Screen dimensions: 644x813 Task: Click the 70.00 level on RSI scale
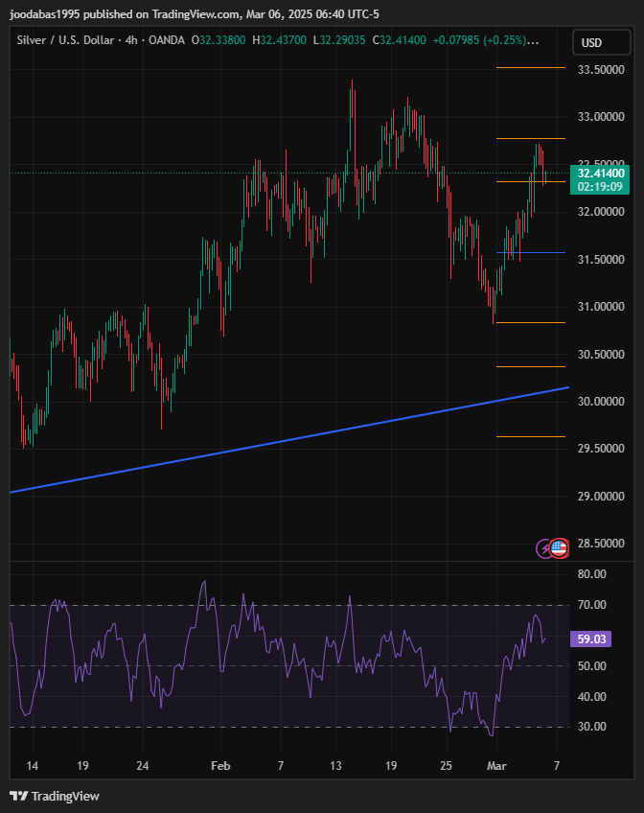pyautogui.click(x=592, y=605)
